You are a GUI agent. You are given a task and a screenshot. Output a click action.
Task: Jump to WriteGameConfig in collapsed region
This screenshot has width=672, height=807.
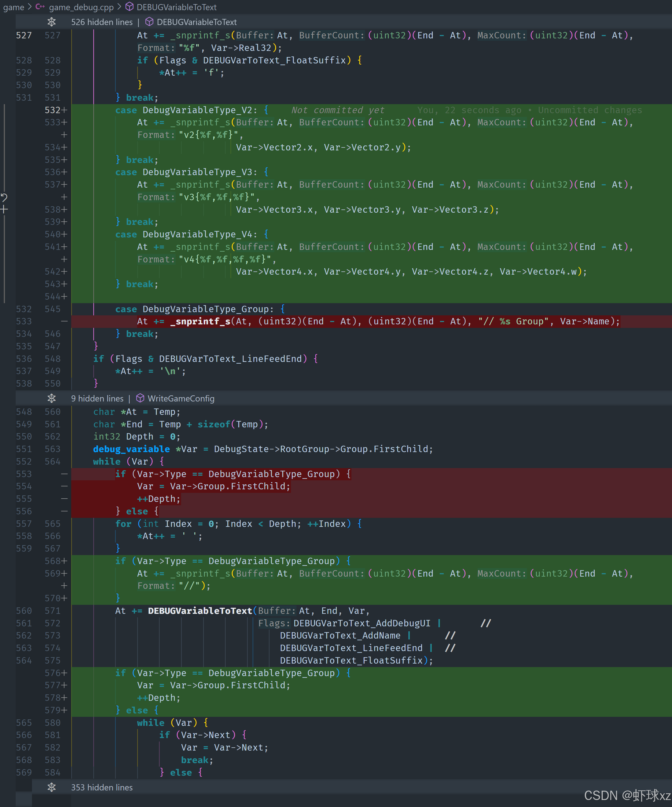point(181,398)
